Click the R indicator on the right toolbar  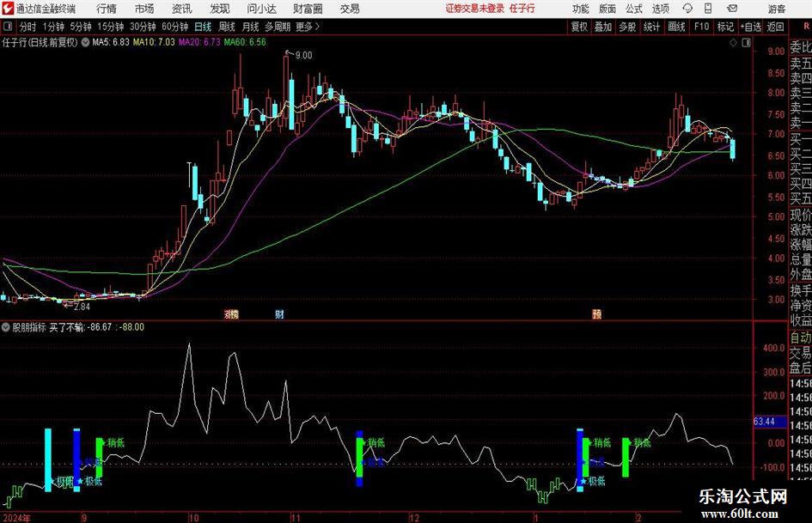pos(806,27)
